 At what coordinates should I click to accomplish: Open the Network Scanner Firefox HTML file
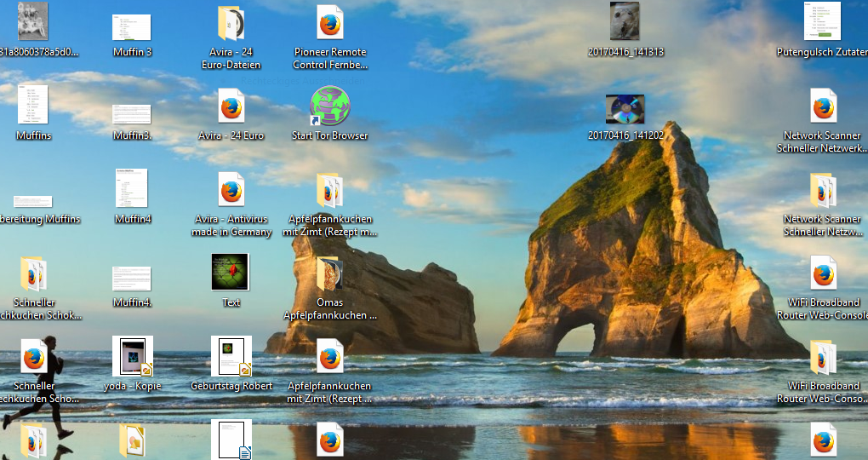[x=823, y=106]
